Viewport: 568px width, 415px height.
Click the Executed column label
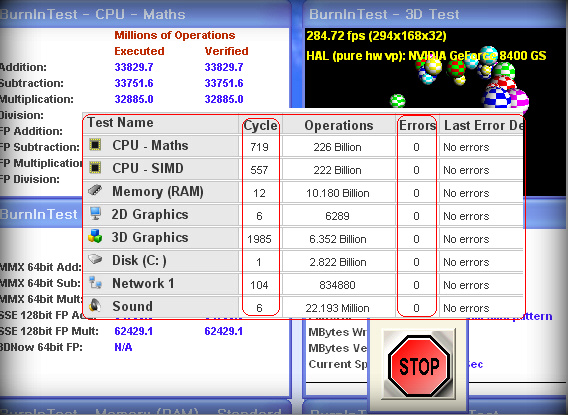coord(139,51)
